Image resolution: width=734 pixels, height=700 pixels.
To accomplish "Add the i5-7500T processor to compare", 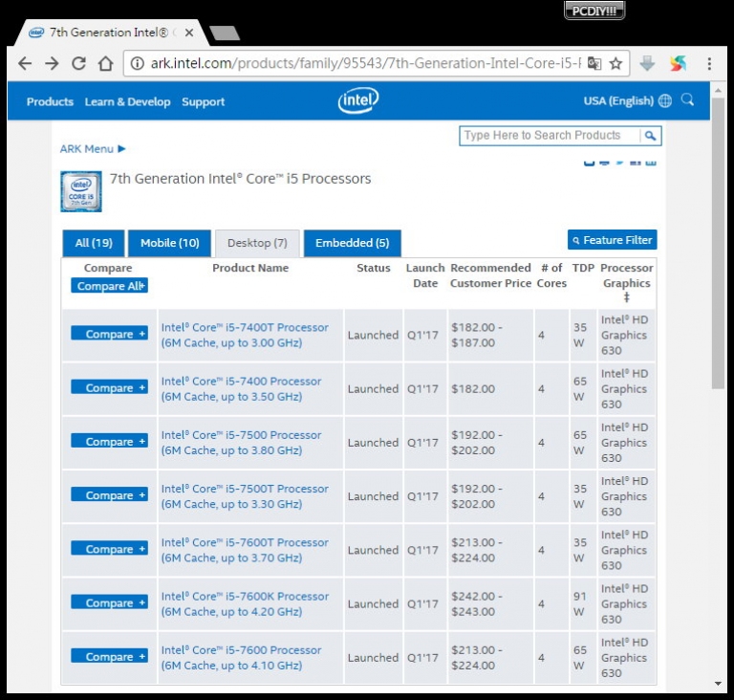I will click(x=110, y=495).
